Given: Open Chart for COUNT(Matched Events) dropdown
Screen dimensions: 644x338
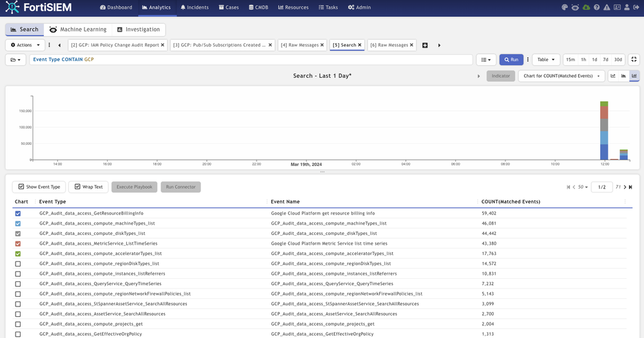Looking at the screenshot, I should click(x=561, y=76).
